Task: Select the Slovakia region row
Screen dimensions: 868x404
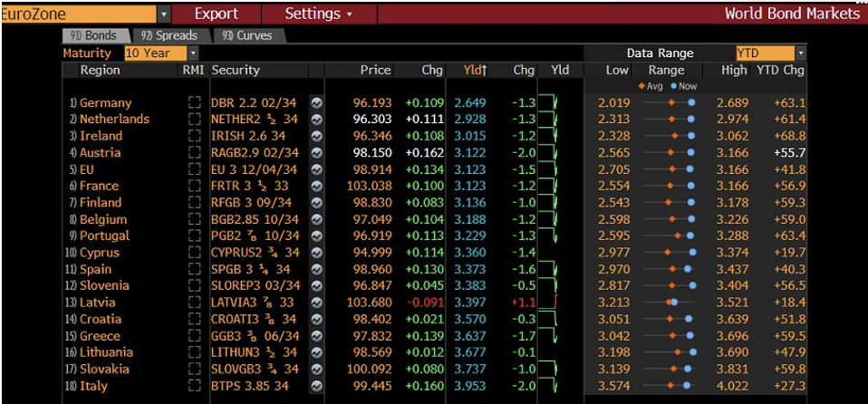Action: pyautogui.click(x=104, y=370)
